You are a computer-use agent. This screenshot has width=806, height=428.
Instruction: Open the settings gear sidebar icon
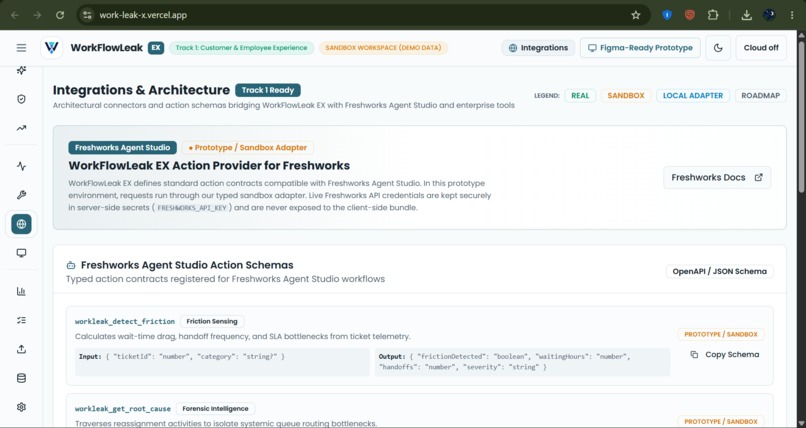pyautogui.click(x=21, y=407)
